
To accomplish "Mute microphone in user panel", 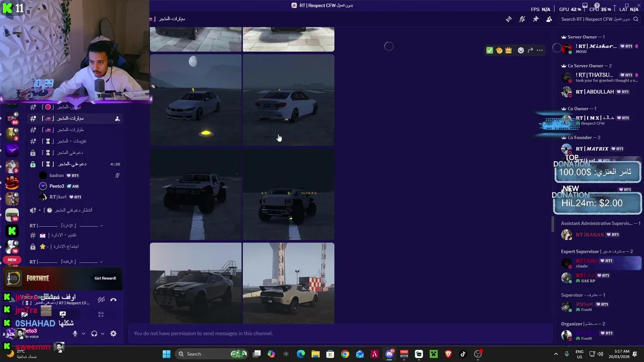I will pos(75,333).
